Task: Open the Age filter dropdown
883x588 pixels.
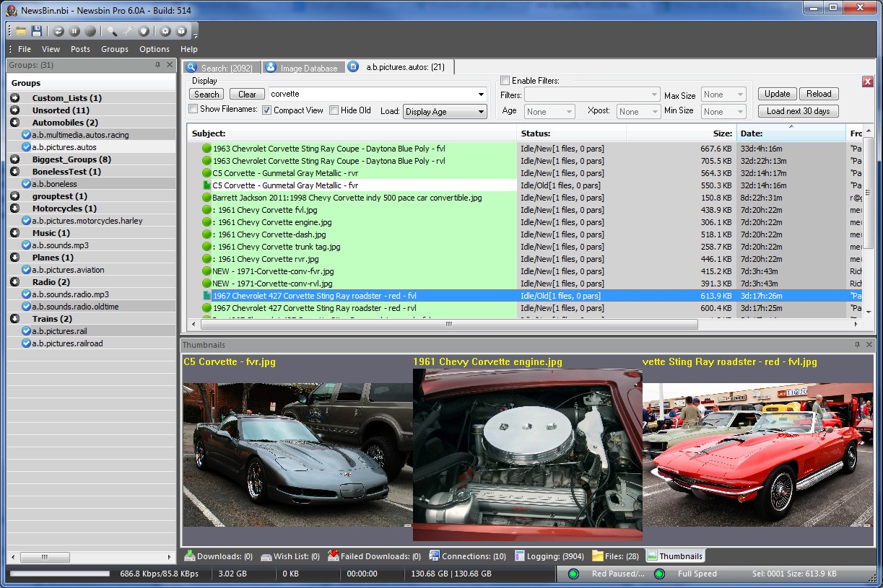Action: click(569, 112)
